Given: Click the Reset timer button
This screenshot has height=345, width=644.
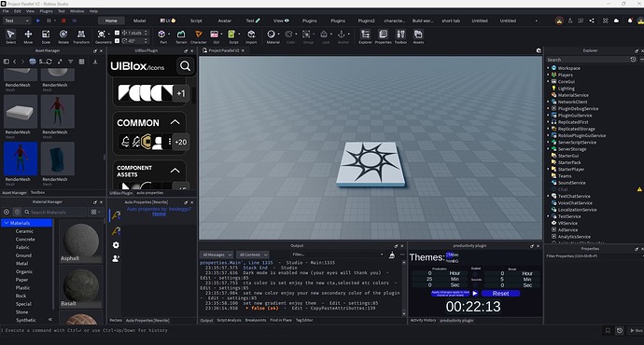Looking at the screenshot, I should coord(500,294).
